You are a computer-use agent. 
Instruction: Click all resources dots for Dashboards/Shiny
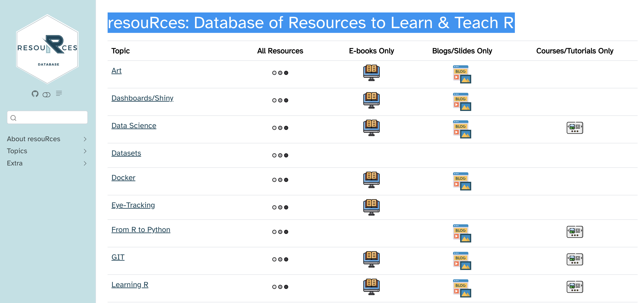coord(280,100)
